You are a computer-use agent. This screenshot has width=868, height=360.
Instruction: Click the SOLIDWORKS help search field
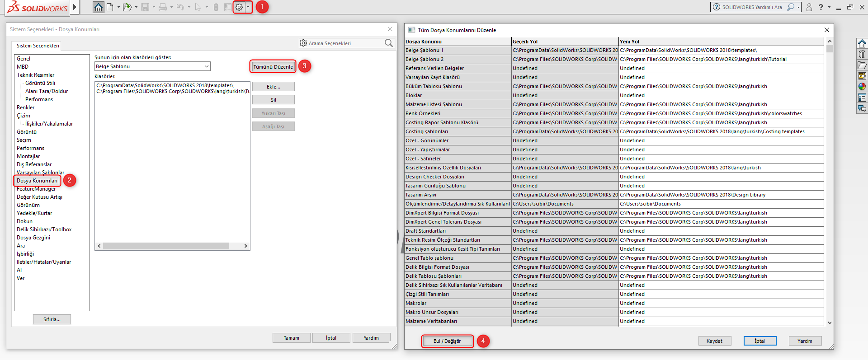(x=752, y=7)
